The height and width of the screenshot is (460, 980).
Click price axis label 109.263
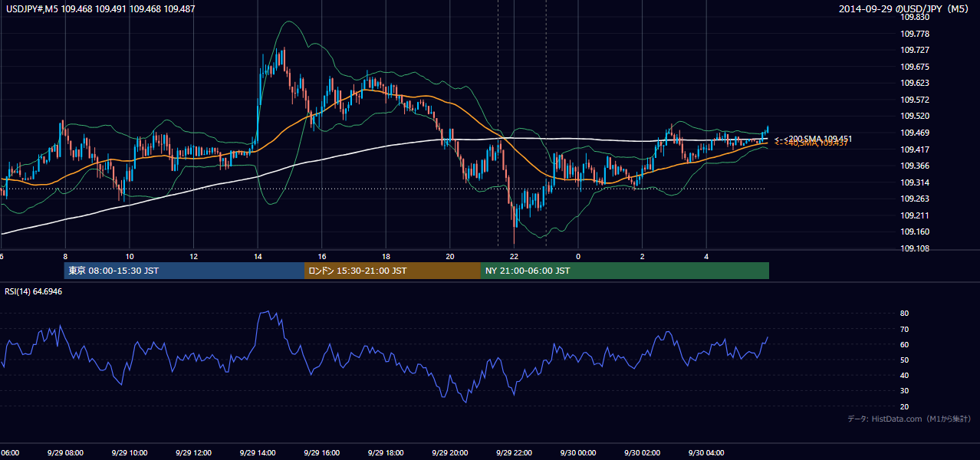[x=916, y=199]
